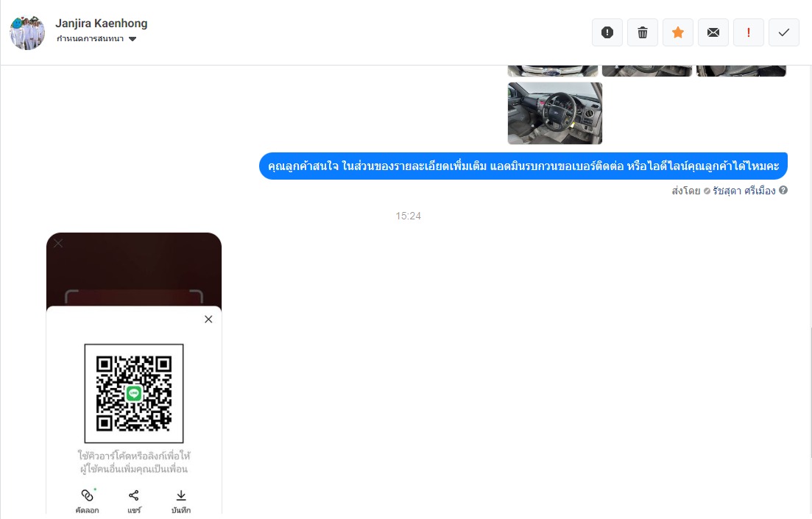
Task: Click the help question mark beside sender name
Action: 783,190
